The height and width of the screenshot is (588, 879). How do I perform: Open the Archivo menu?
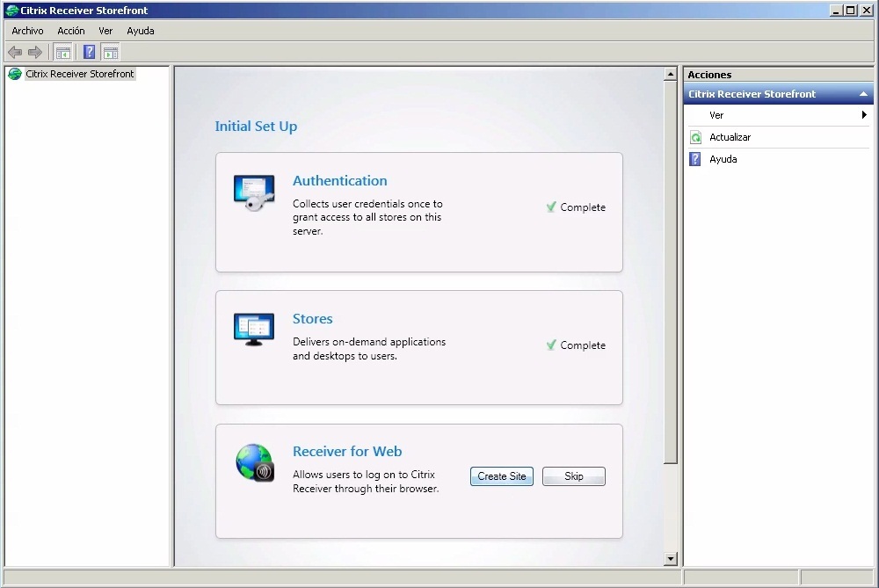coord(27,31)
